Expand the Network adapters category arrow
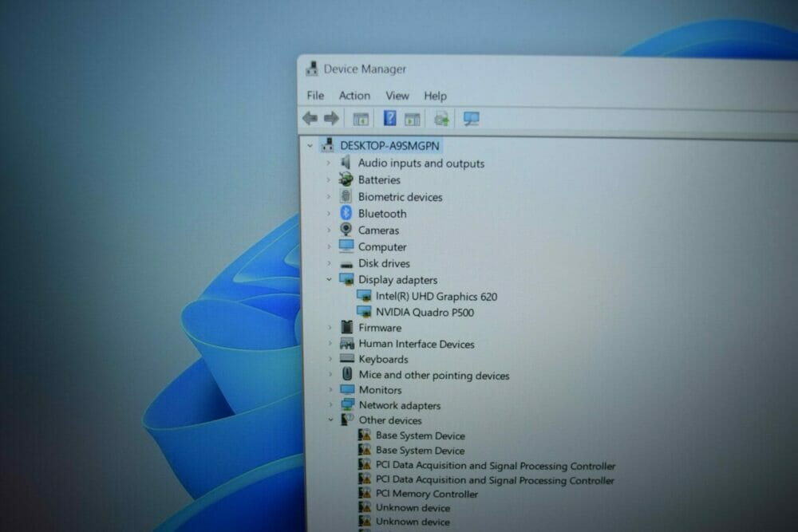 point(330,405)
